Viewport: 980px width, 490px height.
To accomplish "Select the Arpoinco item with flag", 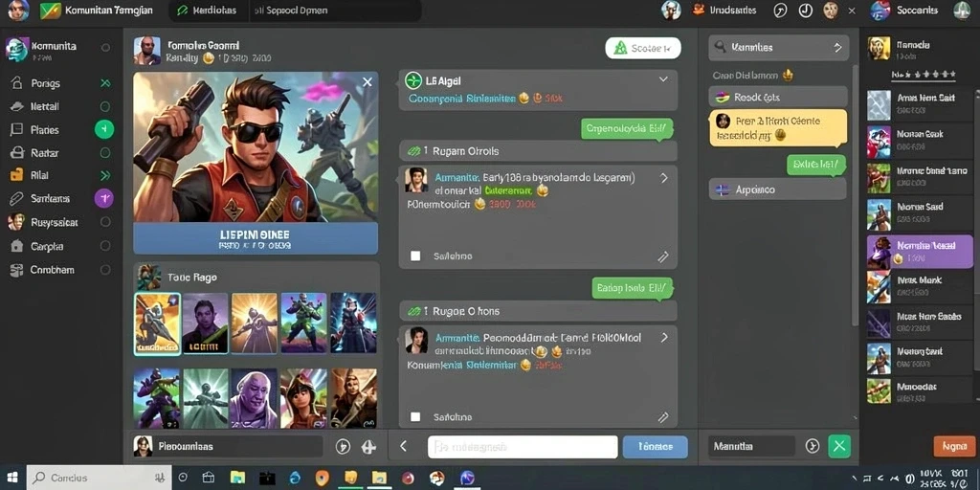I will 778,189.
